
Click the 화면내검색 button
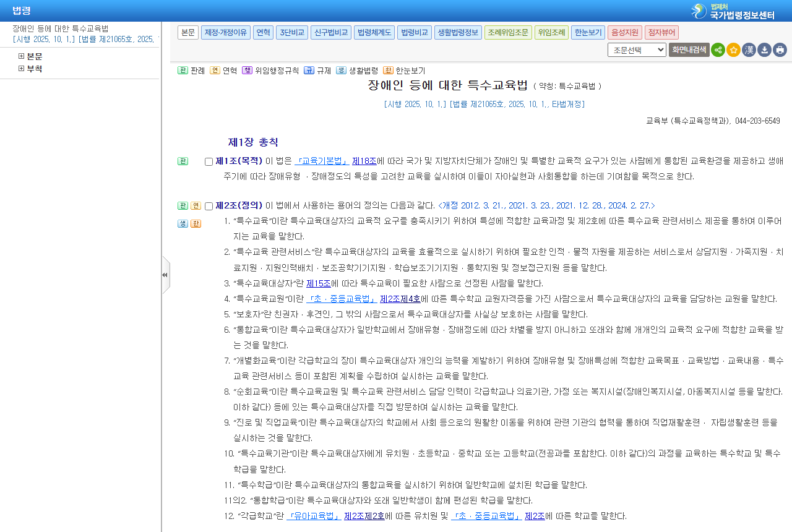click(689, 50)
